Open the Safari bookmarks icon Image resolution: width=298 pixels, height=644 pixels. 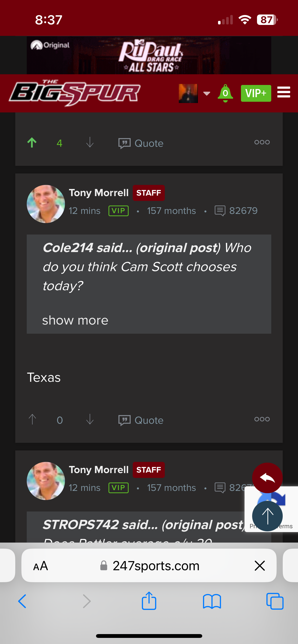[212, 602]
